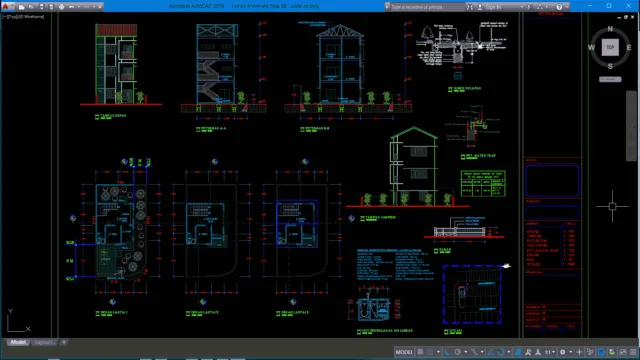Redo the last undone action
The image size is (640, 360).
click(x=87, y=7)
